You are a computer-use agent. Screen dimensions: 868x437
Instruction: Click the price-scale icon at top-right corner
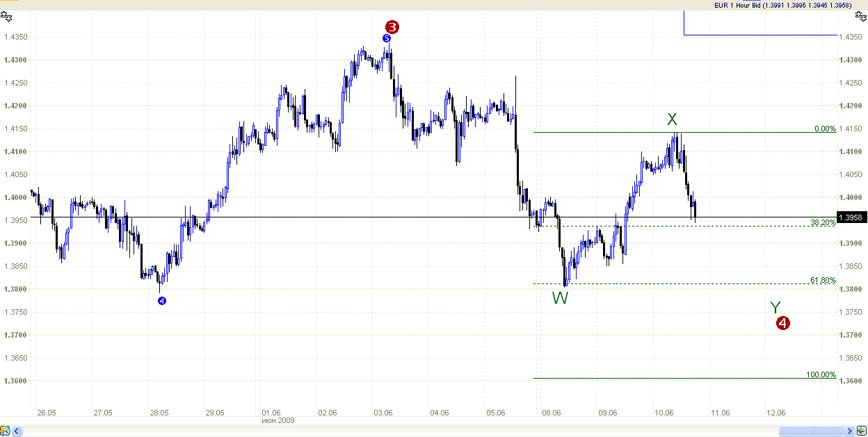pyautogui.click(x=863, y=15)
